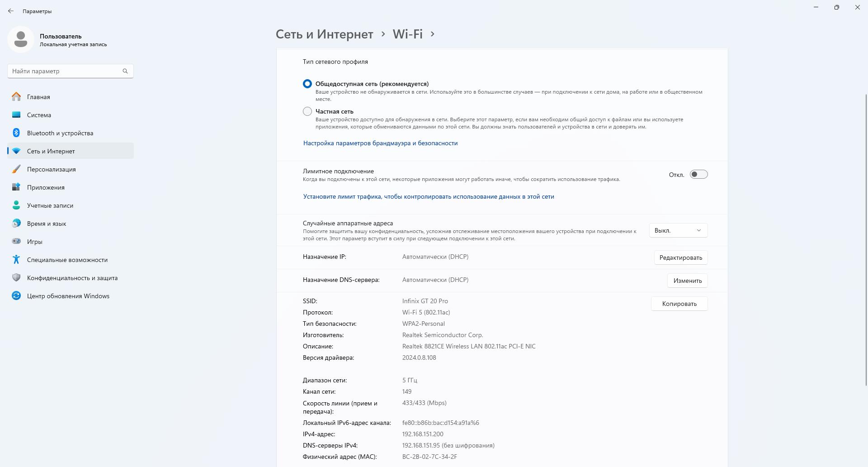
Task: Click the Копировать button
Action: coord(679,304)
